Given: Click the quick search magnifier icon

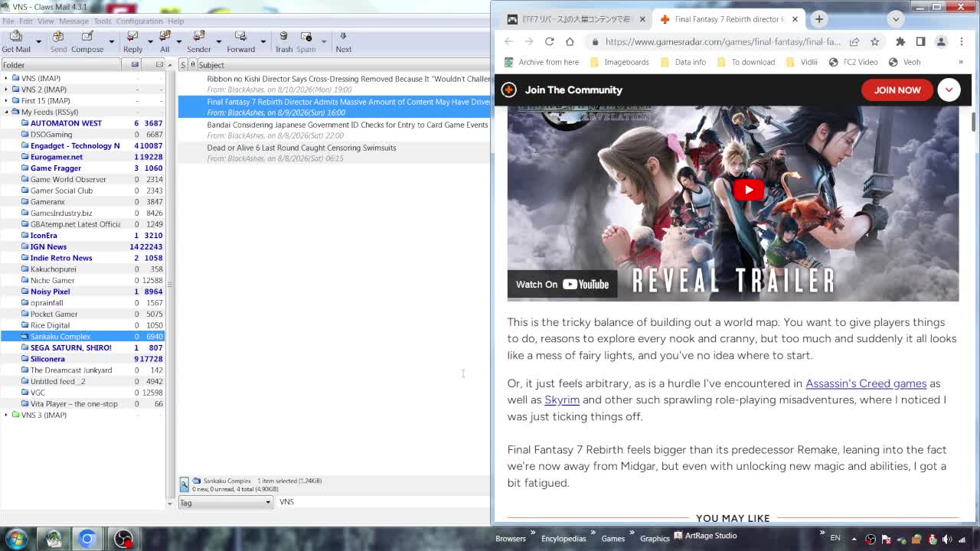Looking at the screenshot, I should click(185, 484).
